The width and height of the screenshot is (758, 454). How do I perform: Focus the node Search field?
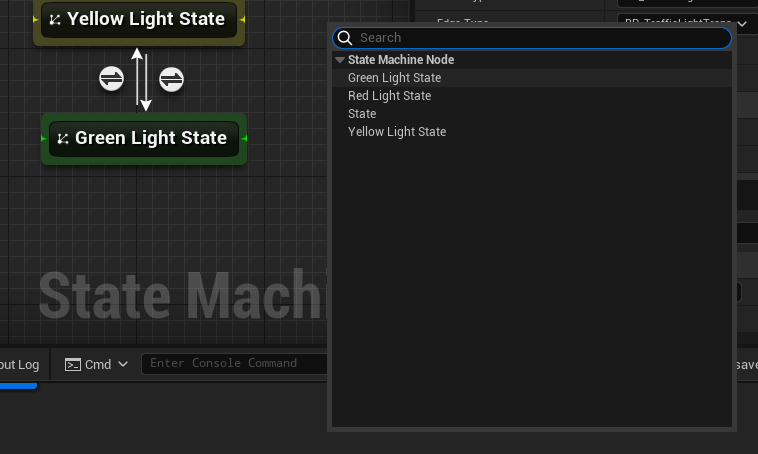click(x=532, y=38)
